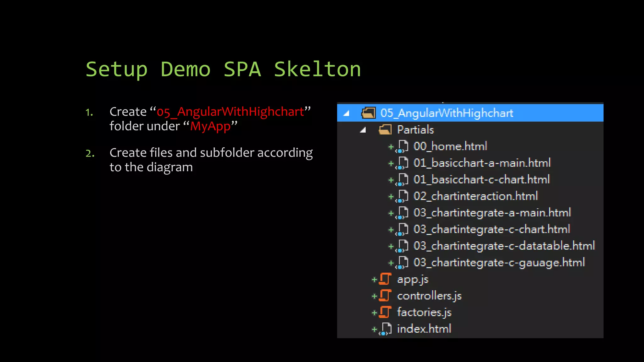Collapse the 05_AngularWithHighchart folder arrow

(x=347, y=113)
